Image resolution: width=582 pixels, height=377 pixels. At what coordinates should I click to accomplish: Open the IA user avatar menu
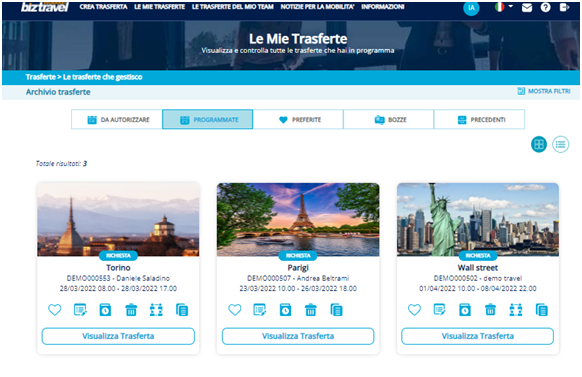(x=471, y=8)
